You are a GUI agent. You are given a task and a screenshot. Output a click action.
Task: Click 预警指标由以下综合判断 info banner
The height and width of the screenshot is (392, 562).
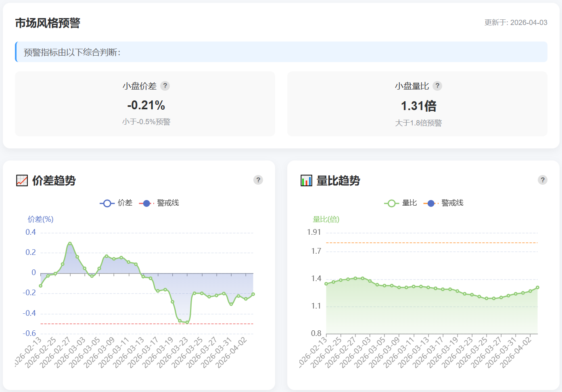pos(281,52)
